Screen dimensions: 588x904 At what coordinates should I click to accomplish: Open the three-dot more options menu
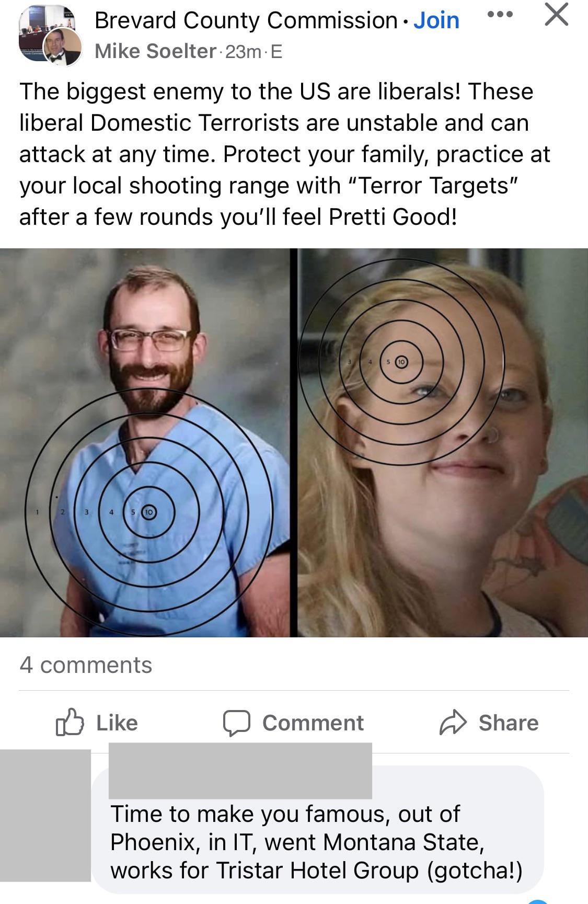[500, 14]
